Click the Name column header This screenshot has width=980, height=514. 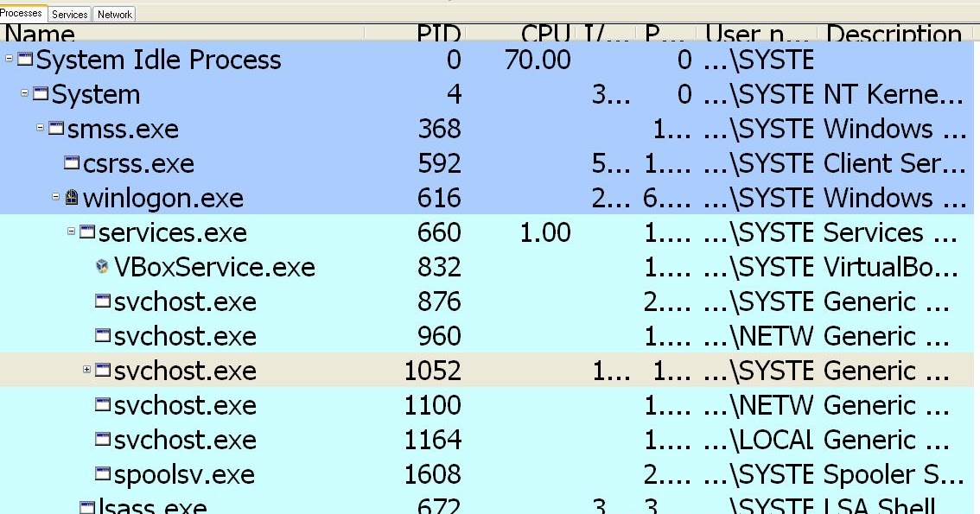[x=40, y=35]
